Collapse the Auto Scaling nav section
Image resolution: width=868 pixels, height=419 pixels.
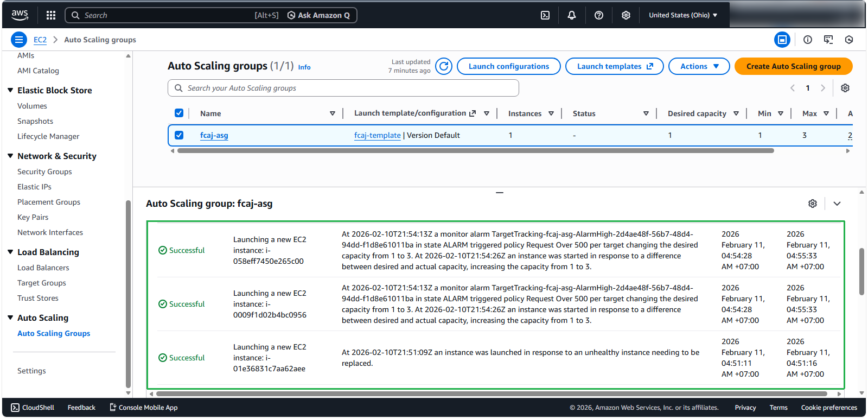click(10, 318)
